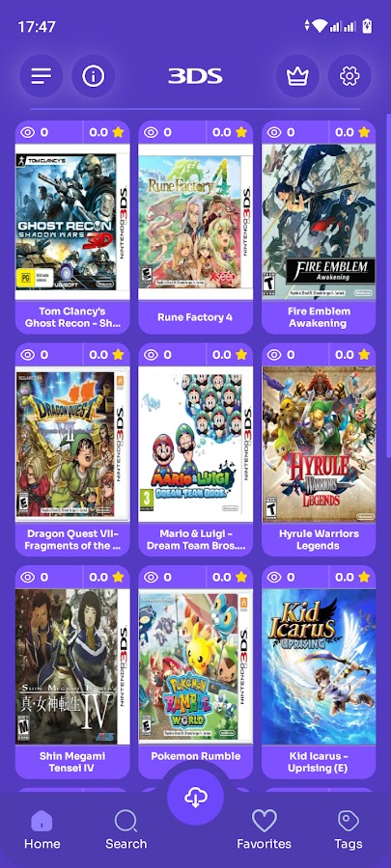Viewport: 391px width, 868px height.
Task: Select Mario & Luigi Dream Team cover
Action: click(195, 444)
